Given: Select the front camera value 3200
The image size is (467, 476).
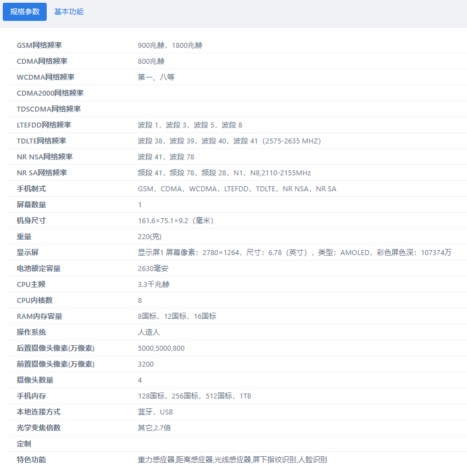Looking at the screenshot, I should tap(146, 364).
